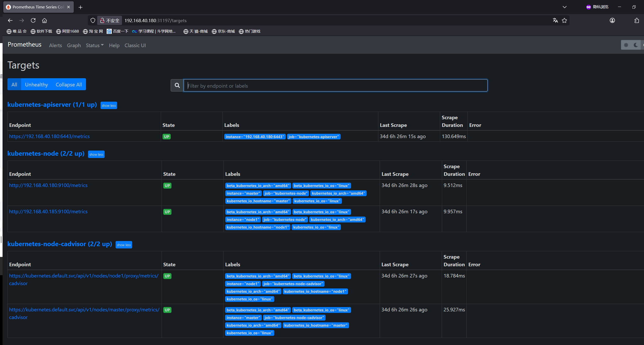Collapse kubernetes-apiserver with show less

(x=109, y=105)
